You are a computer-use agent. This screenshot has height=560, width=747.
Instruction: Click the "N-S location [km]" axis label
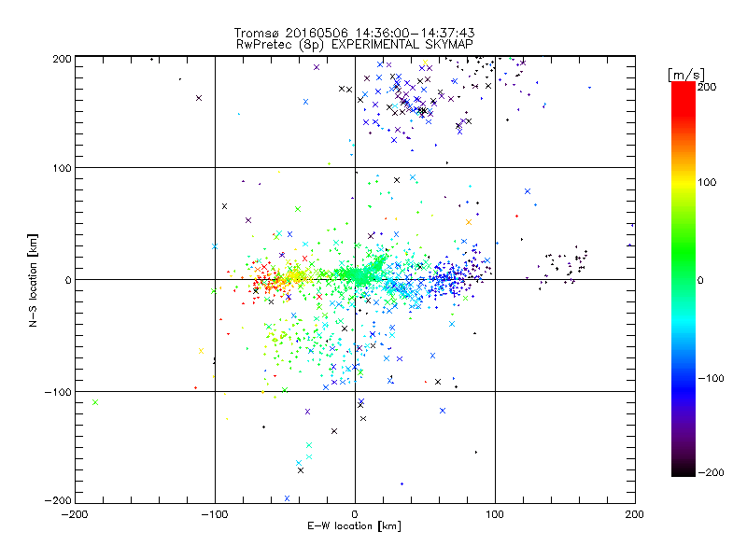(33, 280)
